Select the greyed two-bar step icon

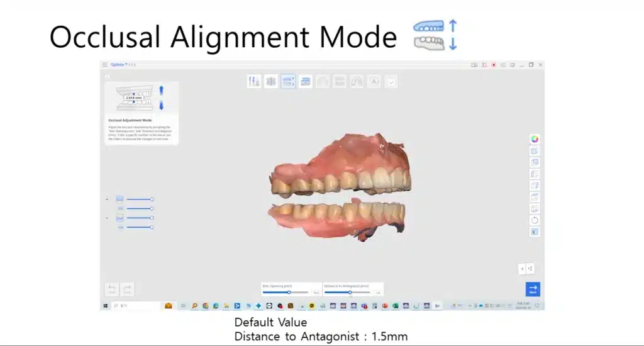[x=340, y=81]
